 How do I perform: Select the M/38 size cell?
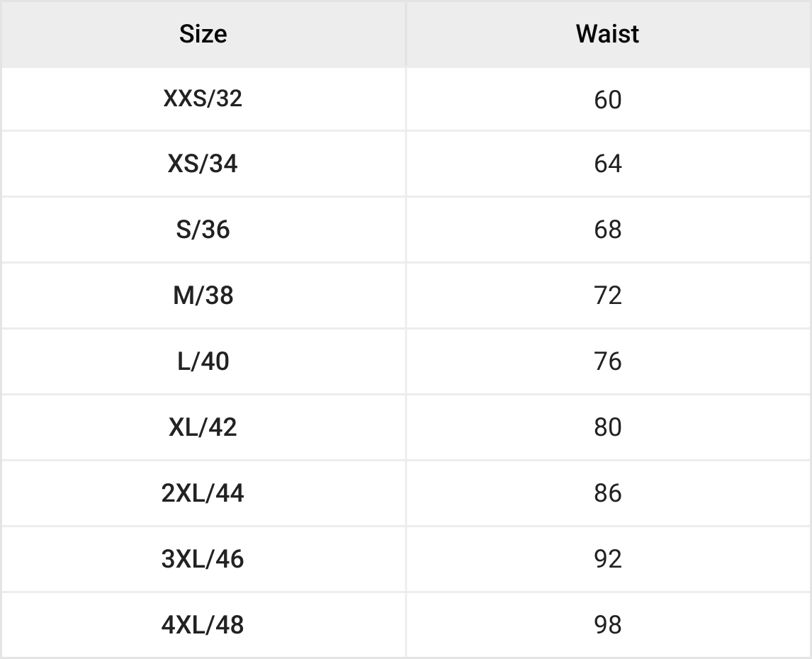click(203, 295)
